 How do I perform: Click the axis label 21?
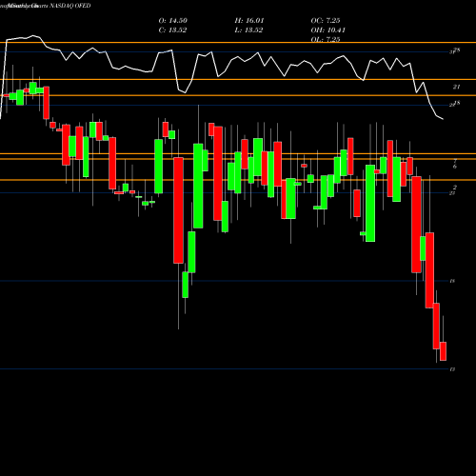tap(456, 87)
